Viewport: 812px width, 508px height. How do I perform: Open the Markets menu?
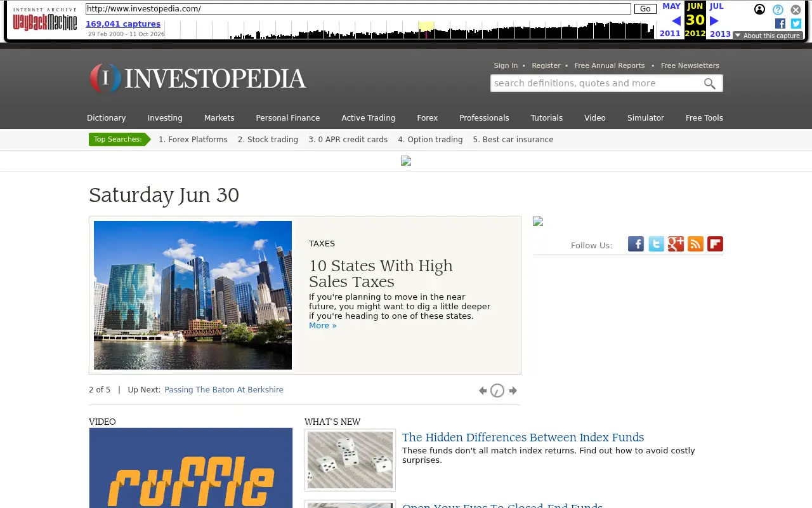pyautogui.click(x=219, y=118)
